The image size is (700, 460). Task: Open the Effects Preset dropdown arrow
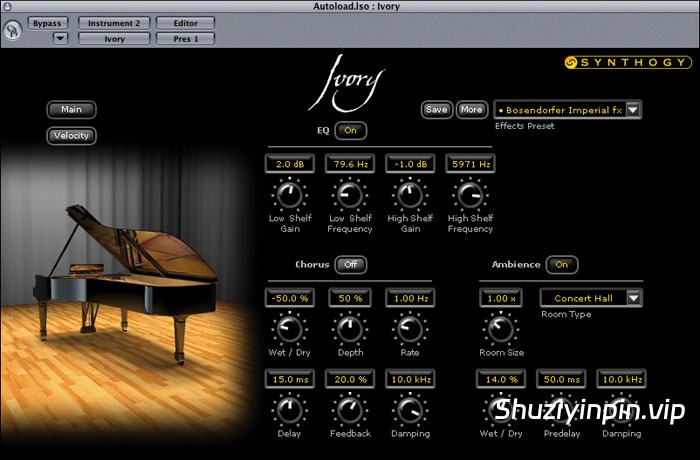pyautogui.click(x=633, y=109)
